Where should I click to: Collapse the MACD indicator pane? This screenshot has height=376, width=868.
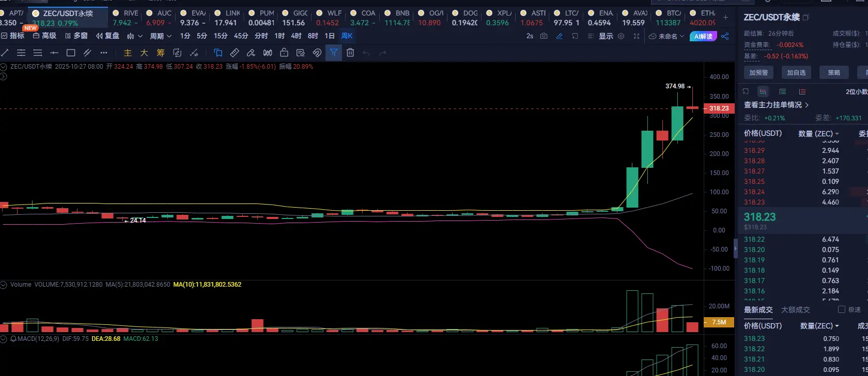coord(4,339)
